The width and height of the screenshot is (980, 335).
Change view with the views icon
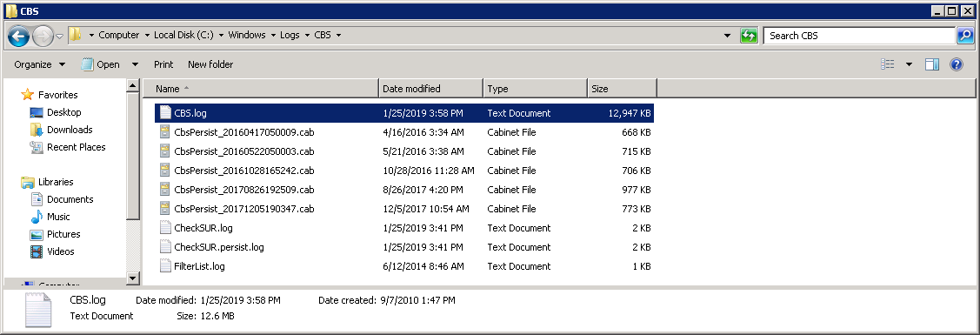pos(888,64)
